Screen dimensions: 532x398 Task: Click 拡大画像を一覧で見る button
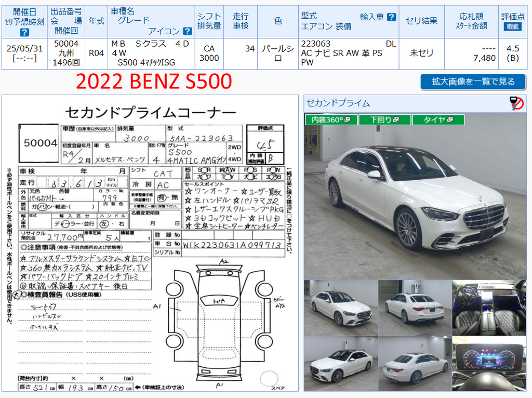(x=473, y=82)
